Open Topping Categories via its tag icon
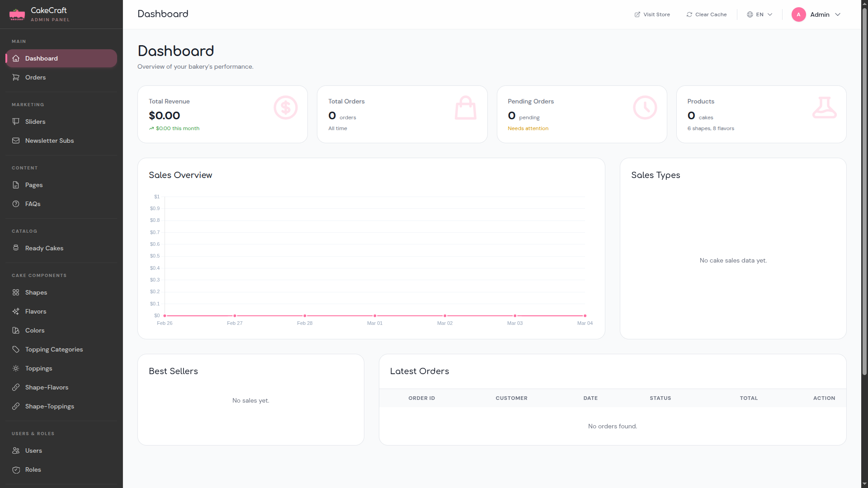The height and width of the screenshot is (488, 868). (x=16, y=349)
